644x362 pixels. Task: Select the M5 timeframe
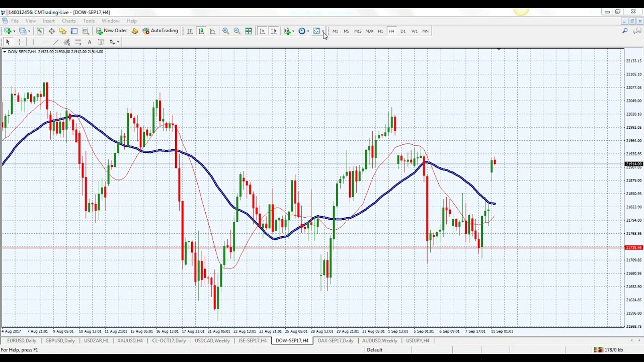pyautogui.click(x=346, y=31)
